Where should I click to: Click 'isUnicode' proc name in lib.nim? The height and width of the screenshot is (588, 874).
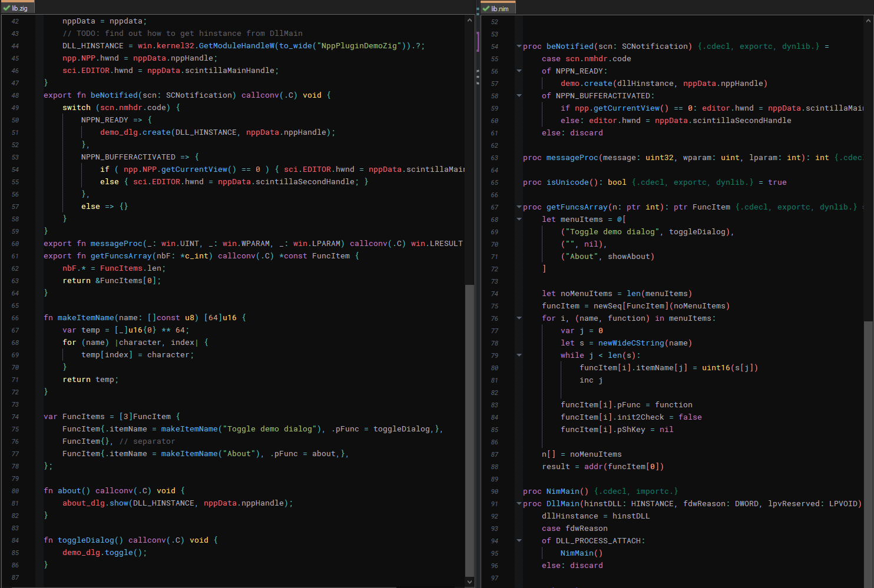point(568,182)
